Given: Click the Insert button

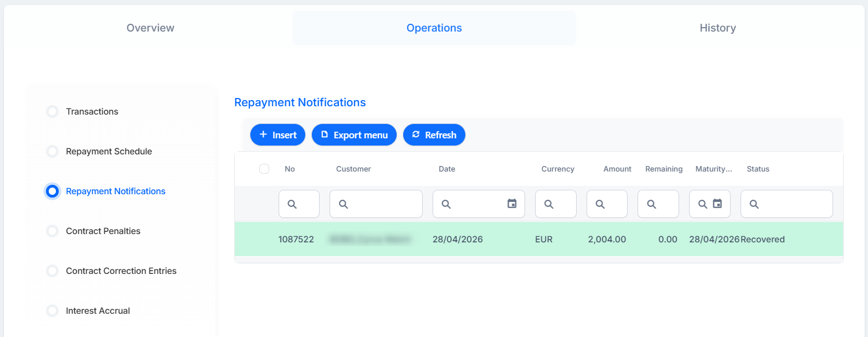Looking at the screenshot, I should (x=278, y=135).
